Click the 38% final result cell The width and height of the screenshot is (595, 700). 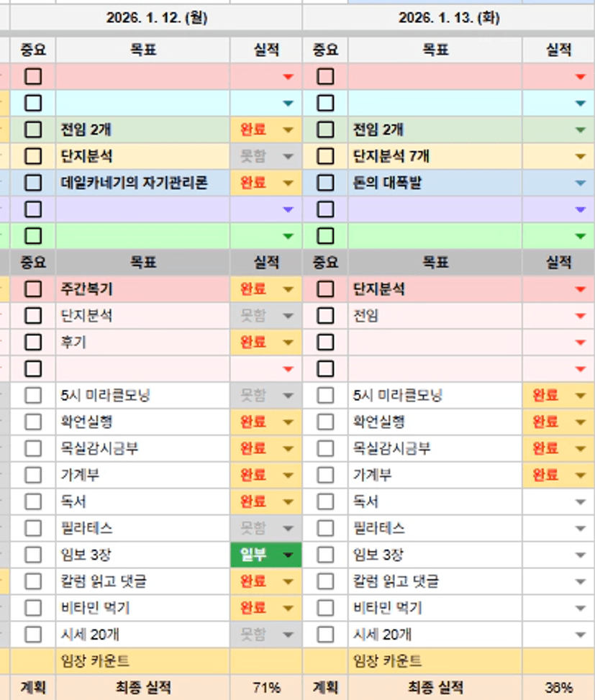(x=558, y=688)
